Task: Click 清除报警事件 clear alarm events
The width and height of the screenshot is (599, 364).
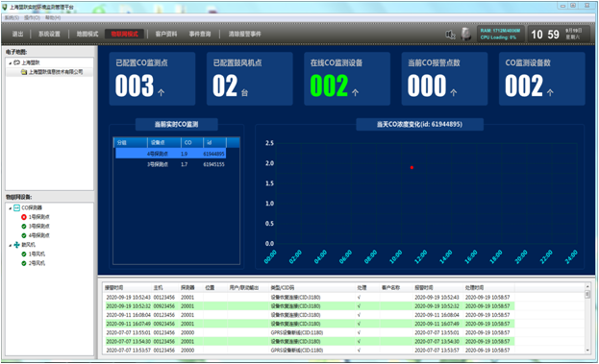Action: tap(244, 34)
